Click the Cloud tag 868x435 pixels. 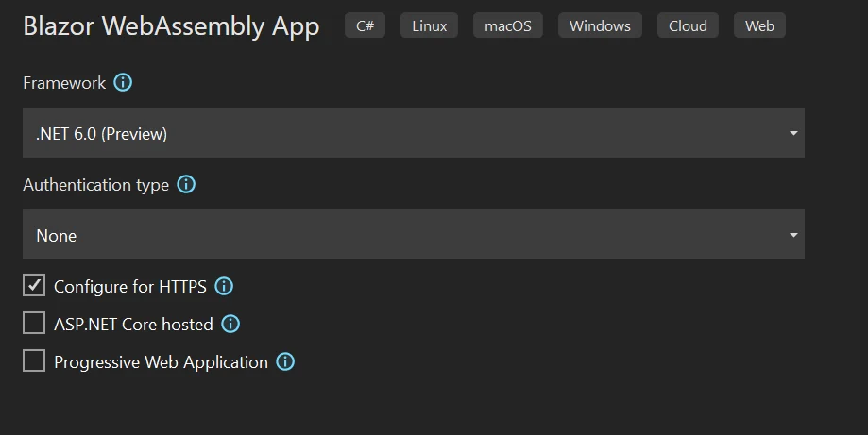688,25
